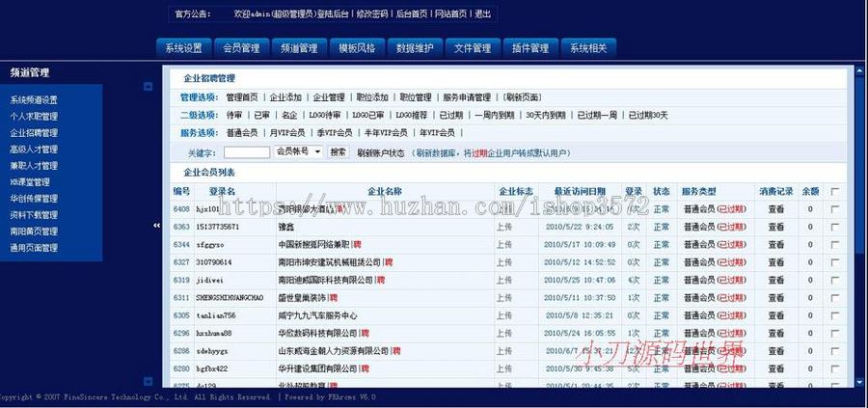Click the 刷新帐户状态 link
The image size is (868, 408).
pyautogui.click(x=381, y=153)
